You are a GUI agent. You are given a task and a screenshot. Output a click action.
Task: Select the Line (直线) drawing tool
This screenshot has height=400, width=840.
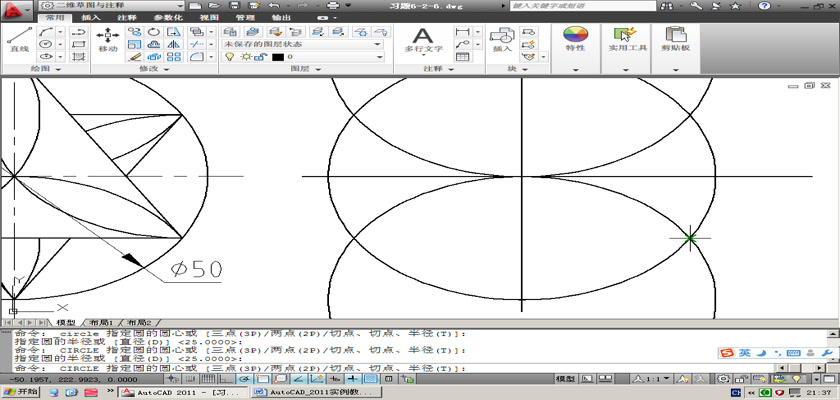(x=20, y=40)
